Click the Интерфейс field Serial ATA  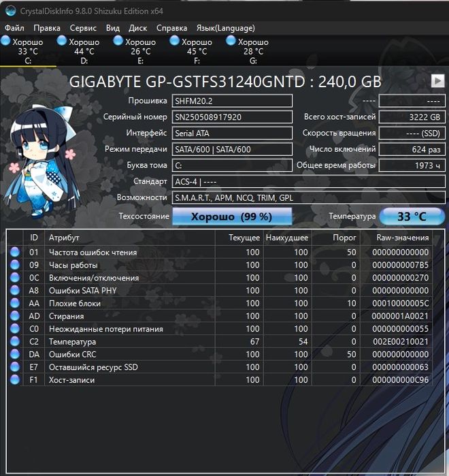point(232,133)
